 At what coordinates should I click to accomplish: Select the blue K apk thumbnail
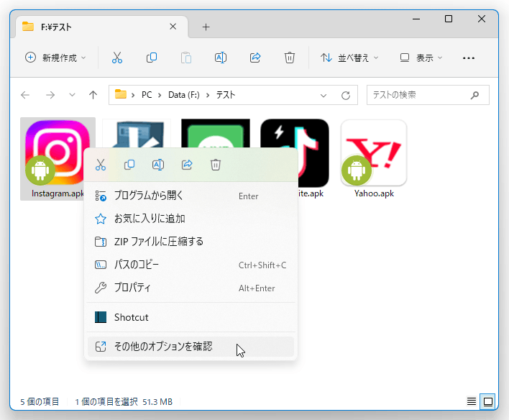pyautogui.click(x=137, y=134)
